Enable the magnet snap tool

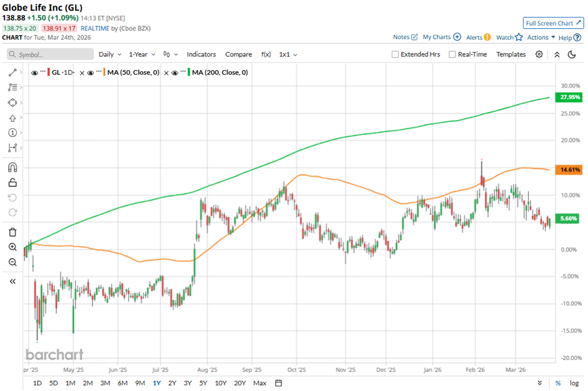[12, 168]
